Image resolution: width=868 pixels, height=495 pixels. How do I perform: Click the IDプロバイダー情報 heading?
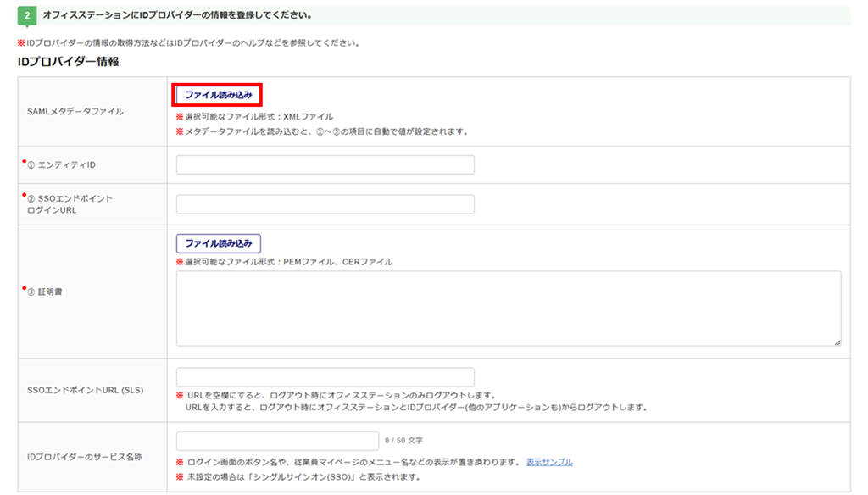pyautogui.click(x=68, y=62)
